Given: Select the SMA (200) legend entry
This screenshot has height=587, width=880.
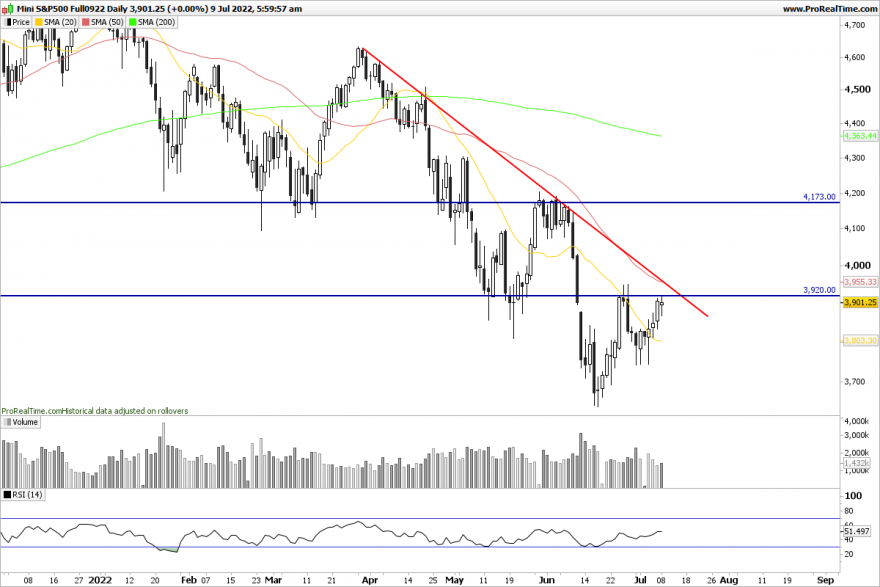Looking at the screenshot, I should (x=152, y=22).
